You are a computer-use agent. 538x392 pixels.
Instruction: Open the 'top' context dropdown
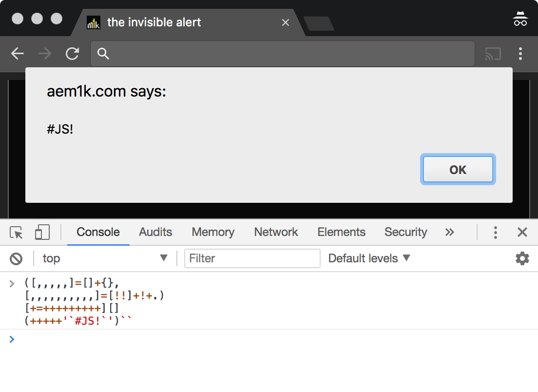105,258
